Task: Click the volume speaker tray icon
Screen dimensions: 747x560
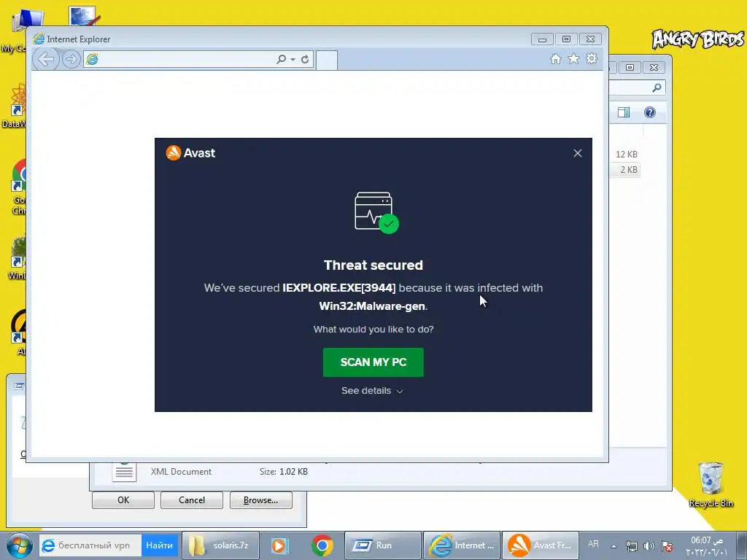Action: pyautogui.click(x=649, y=546)
